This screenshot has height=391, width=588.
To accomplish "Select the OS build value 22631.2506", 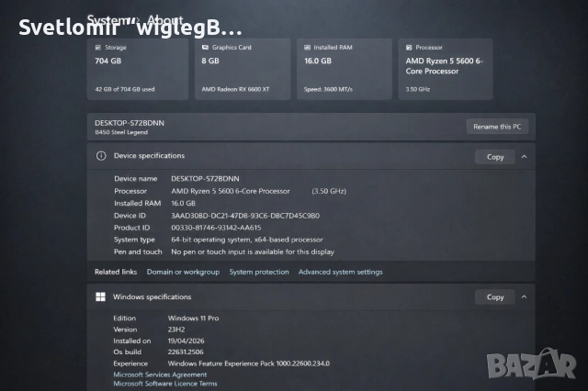I will click(186, 352).
